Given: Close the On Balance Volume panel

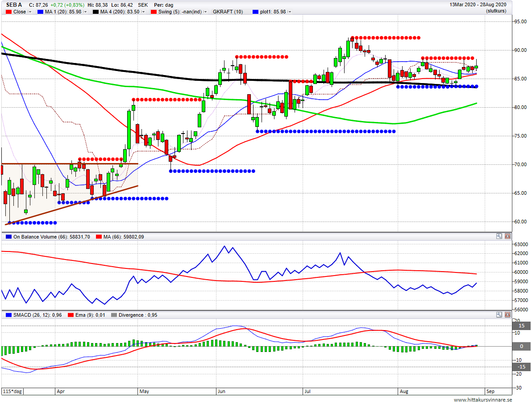Looking at the screenshot, I should pos(507,236).
